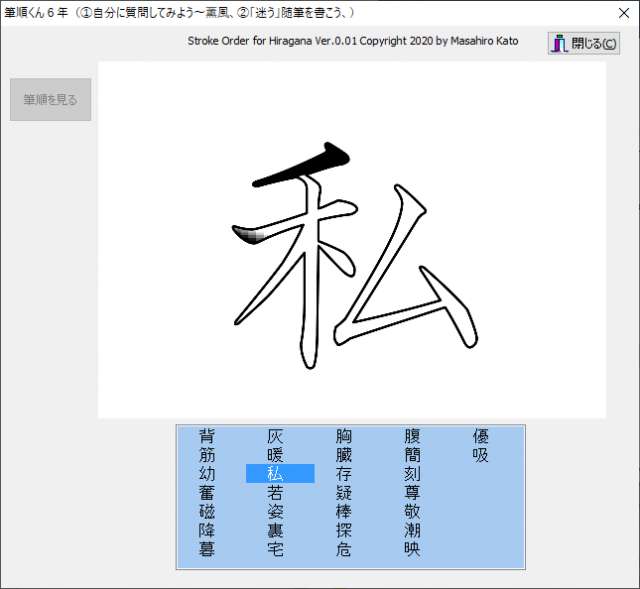This screenshot has width=640, height=589.
Task: Select kanji 棒 in the list
Action: click(x=344, y=511)
